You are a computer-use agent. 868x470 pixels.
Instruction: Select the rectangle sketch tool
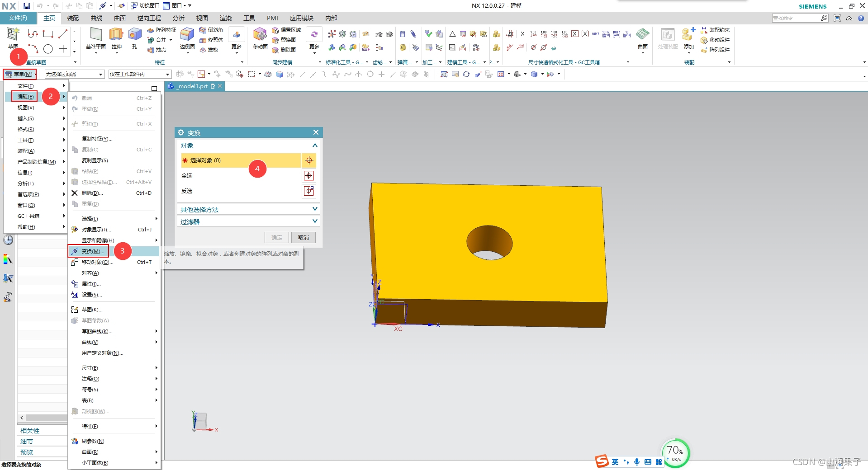pyautogui.click(x=48, y=34)
